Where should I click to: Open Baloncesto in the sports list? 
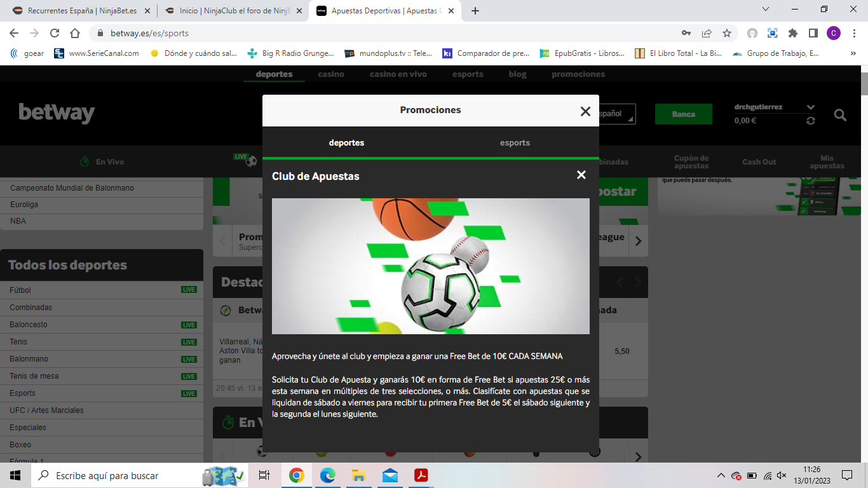tap(102, 324)
